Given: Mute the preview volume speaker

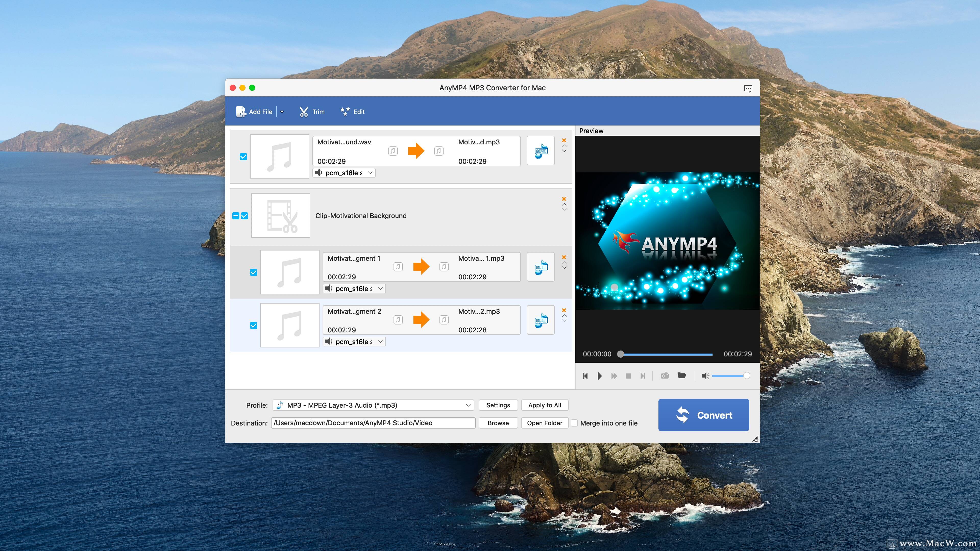Looking at the screenshot, I should point(705,376).
